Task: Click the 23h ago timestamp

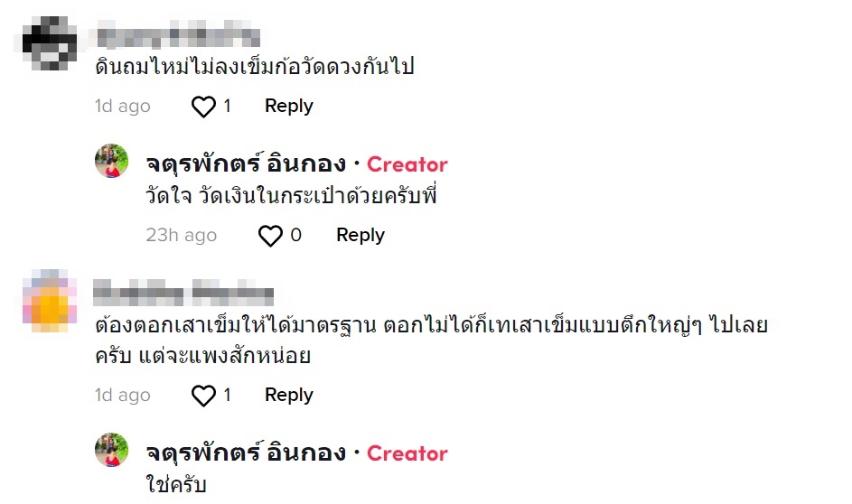Action: pyautogui.click(x=181, y=236)
